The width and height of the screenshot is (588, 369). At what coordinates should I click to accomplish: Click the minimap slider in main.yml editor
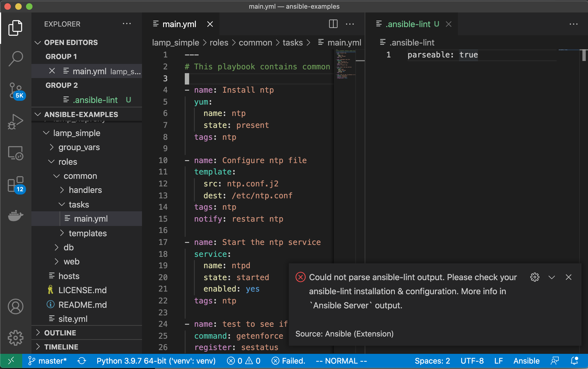pyautogui.click(x=345, y=64)
